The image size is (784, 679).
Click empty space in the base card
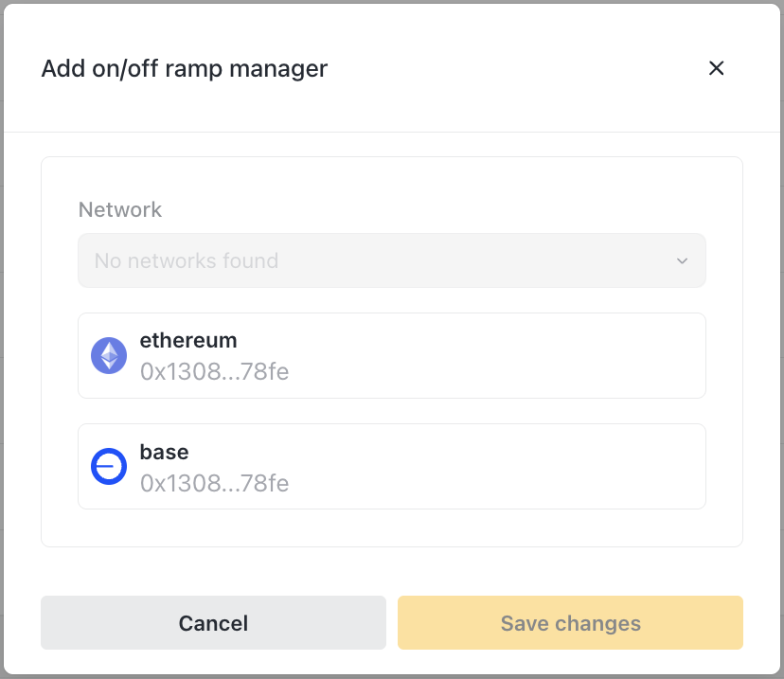pyautogui.click(x=502, y=467)
